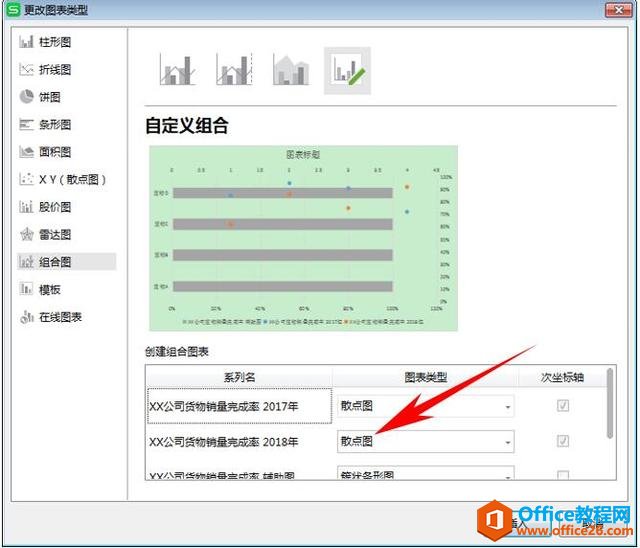Image resolution: width=640 pixels, height=548 pixels.
Task: Switch to 柱形图 category label
Action: pos(55,42)
